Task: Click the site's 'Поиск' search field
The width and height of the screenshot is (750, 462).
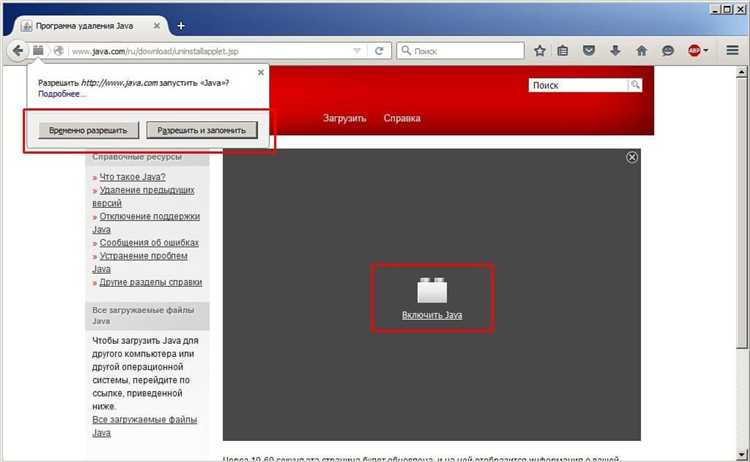Action: [579, 85]
